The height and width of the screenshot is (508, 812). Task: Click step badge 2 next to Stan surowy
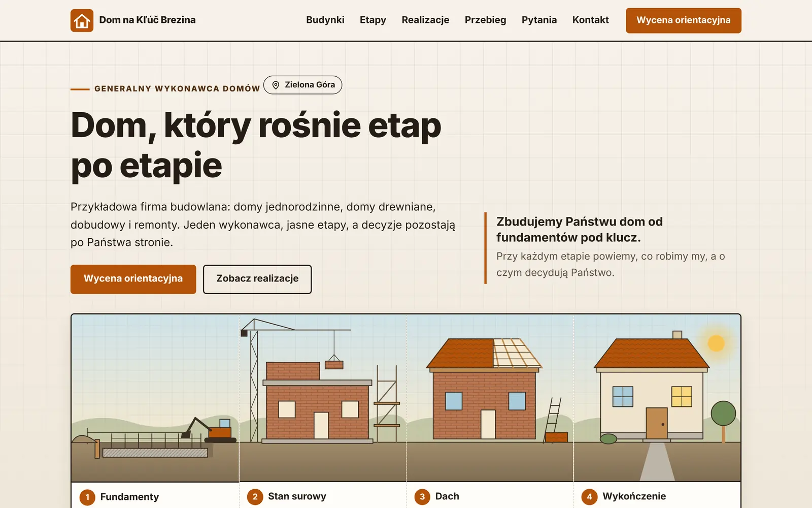(255, 497)
